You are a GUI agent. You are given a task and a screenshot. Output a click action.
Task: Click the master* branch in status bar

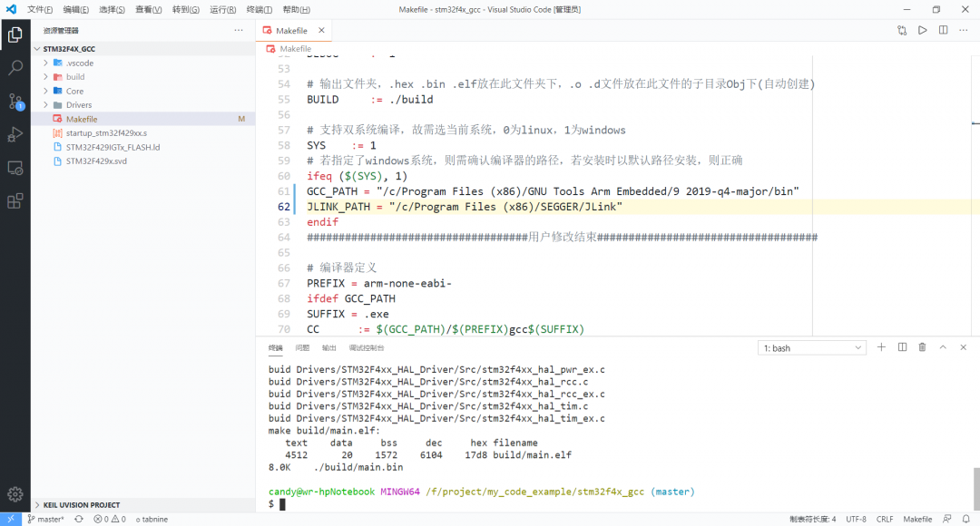click(45, 520)
